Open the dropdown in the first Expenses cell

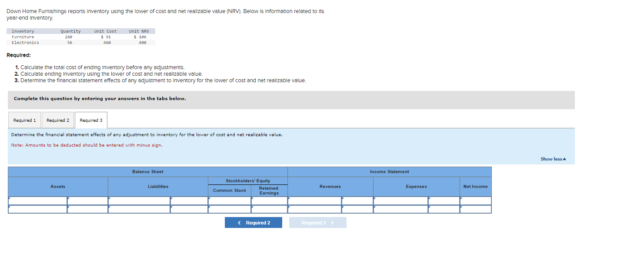point(400,201)
